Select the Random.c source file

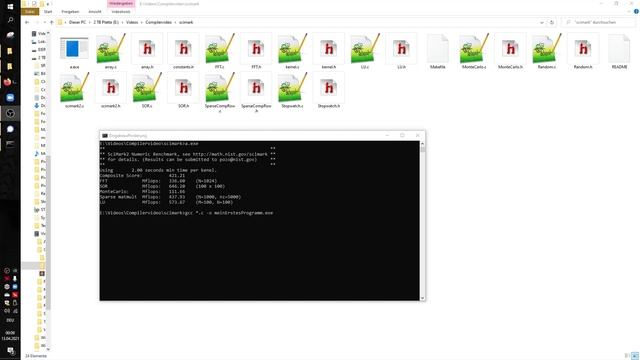547,52
